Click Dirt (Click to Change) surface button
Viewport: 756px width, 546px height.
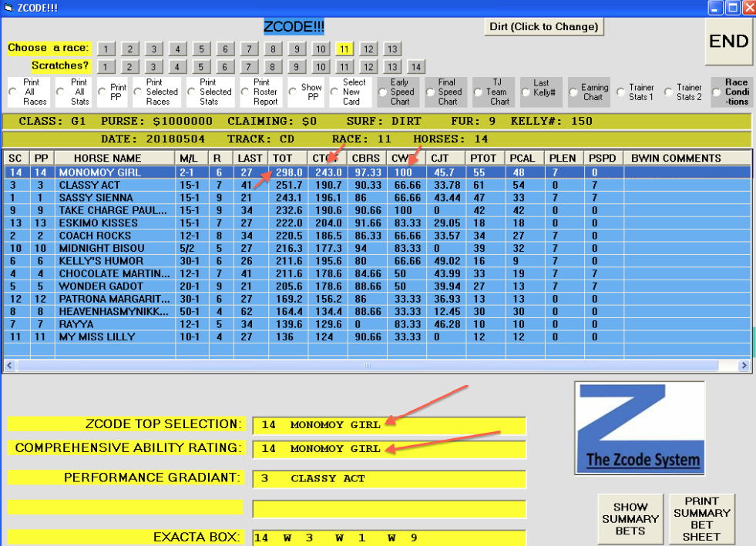[x=544, y=27]
